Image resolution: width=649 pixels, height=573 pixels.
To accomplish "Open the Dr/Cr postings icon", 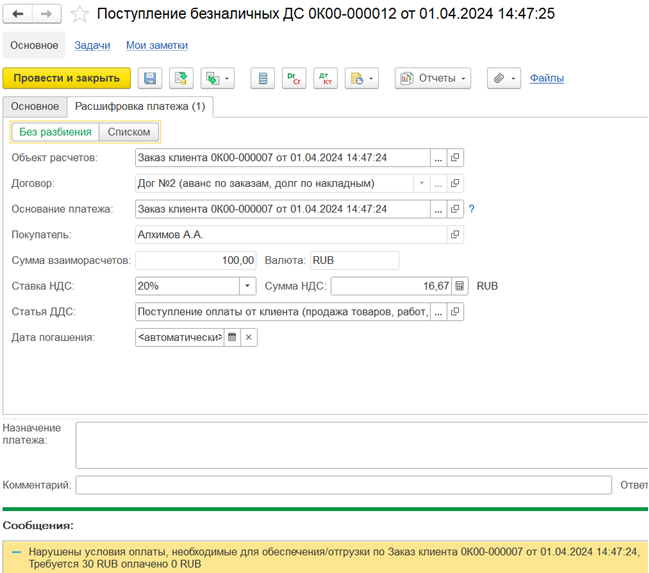I will [294, 78].
